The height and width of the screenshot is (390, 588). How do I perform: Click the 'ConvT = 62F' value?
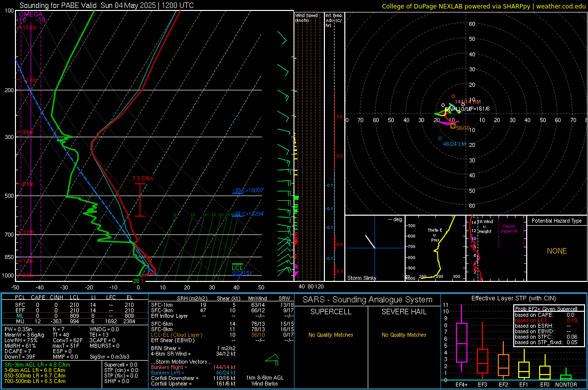click(67, 340)
